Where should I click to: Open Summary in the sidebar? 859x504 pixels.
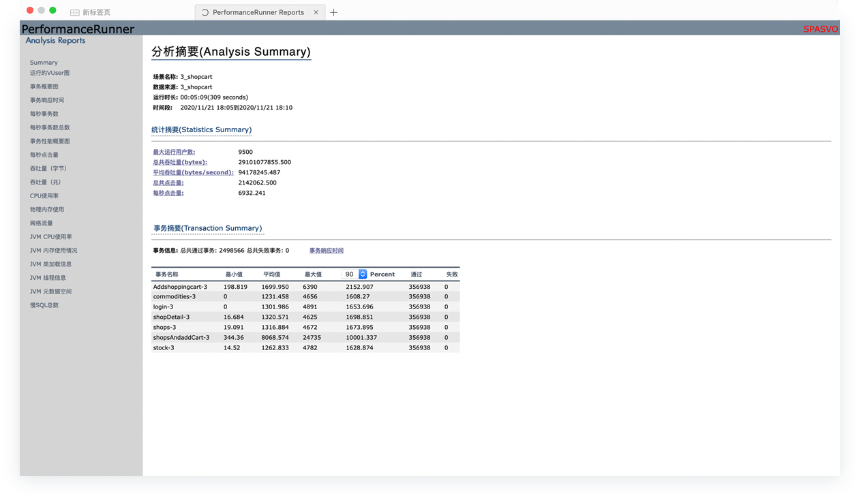(x=44, y=63)
